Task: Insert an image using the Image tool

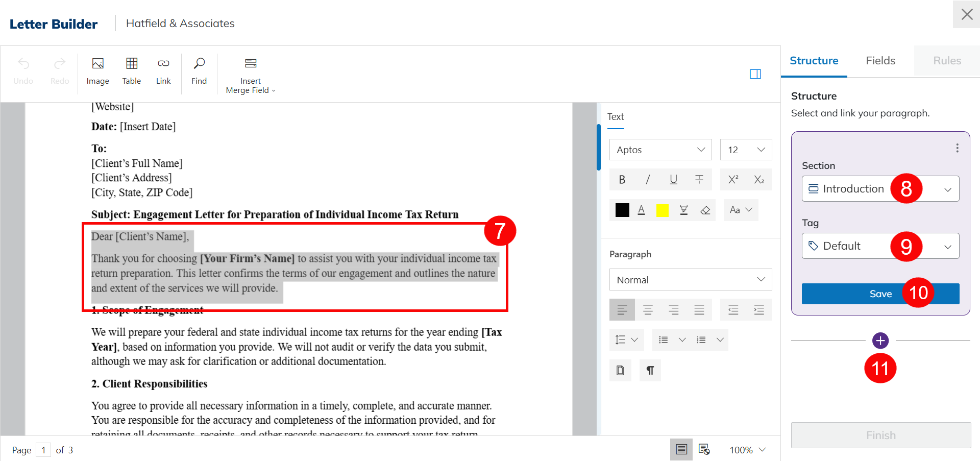Action: (x=97, y=70)
